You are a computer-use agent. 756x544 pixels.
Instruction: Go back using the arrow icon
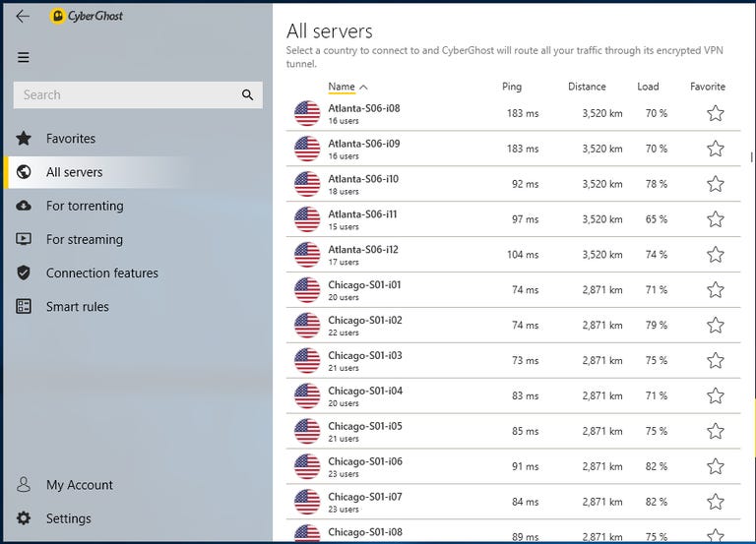tap(23, 17)
